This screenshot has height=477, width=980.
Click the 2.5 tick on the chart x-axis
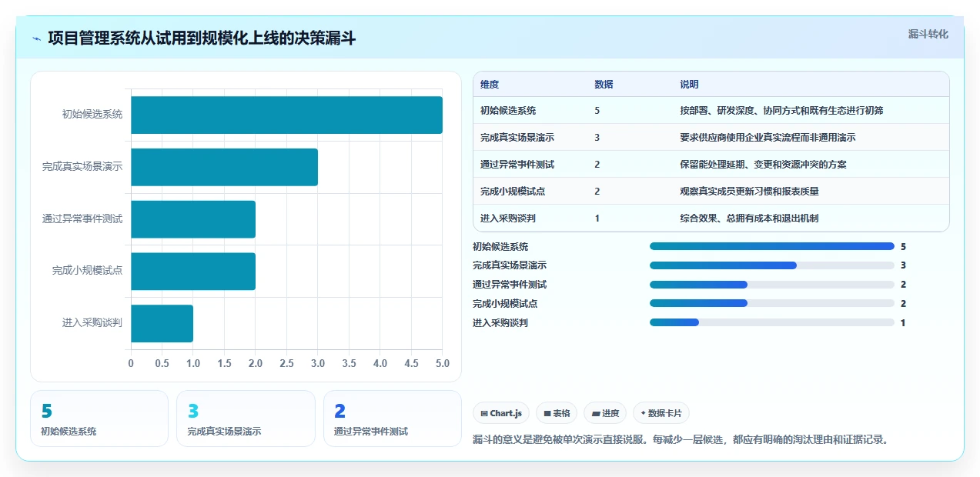click(286, 363)
